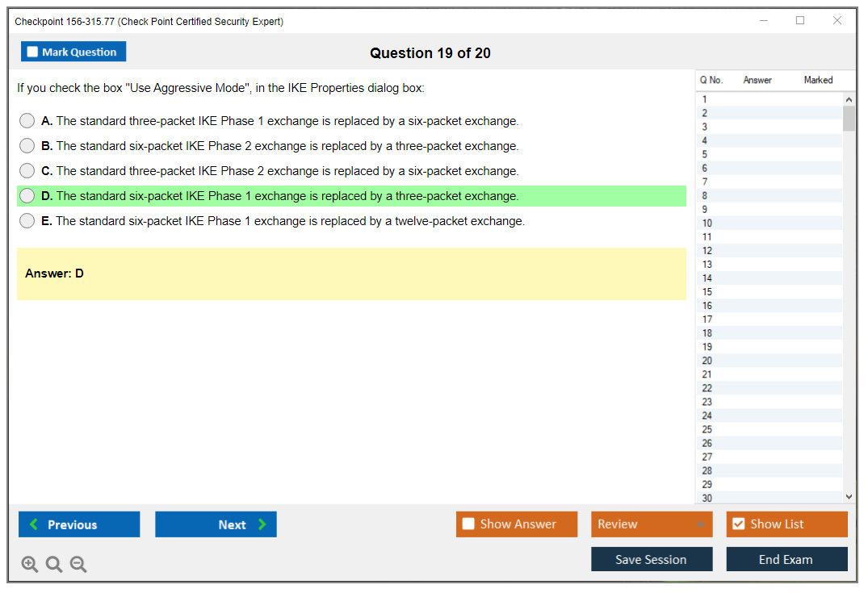Click the Save Session button
Screen dimensions: 868x593
(651, 559)
